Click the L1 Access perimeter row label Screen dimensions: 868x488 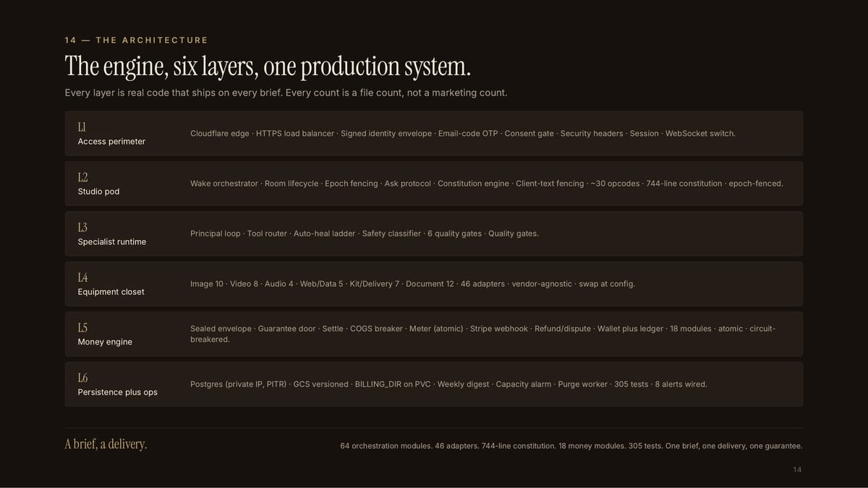point(111,134)
